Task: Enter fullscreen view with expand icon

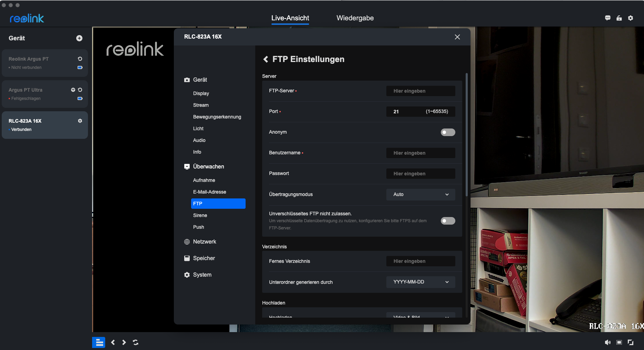Action: [631, 342]
